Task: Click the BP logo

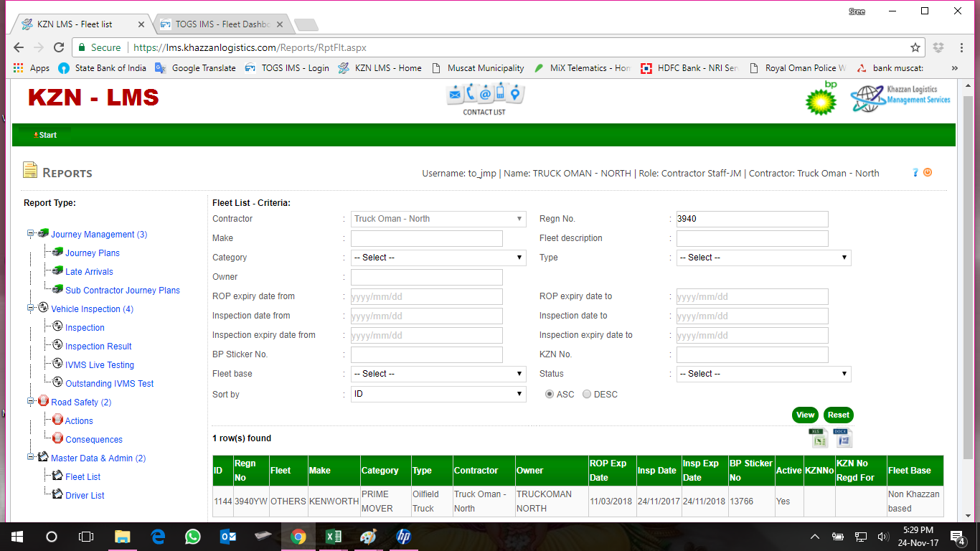Action: (x=821, y=99)
